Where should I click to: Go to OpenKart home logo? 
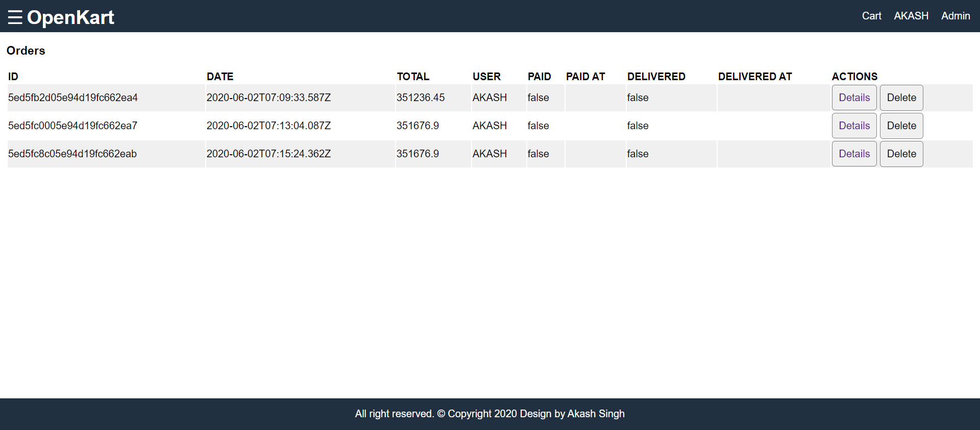tap(70, 17)
